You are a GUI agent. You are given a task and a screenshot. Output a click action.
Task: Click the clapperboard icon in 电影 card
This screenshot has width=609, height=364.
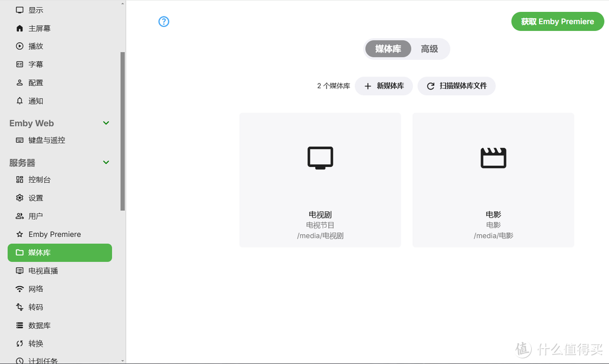coord(493,158)
